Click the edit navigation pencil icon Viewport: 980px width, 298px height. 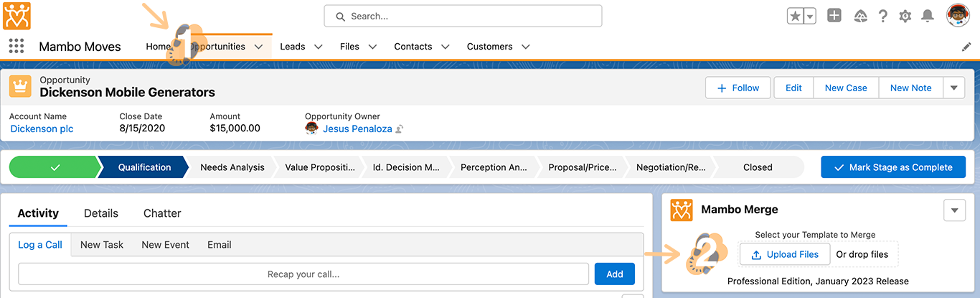click(966, 47)
